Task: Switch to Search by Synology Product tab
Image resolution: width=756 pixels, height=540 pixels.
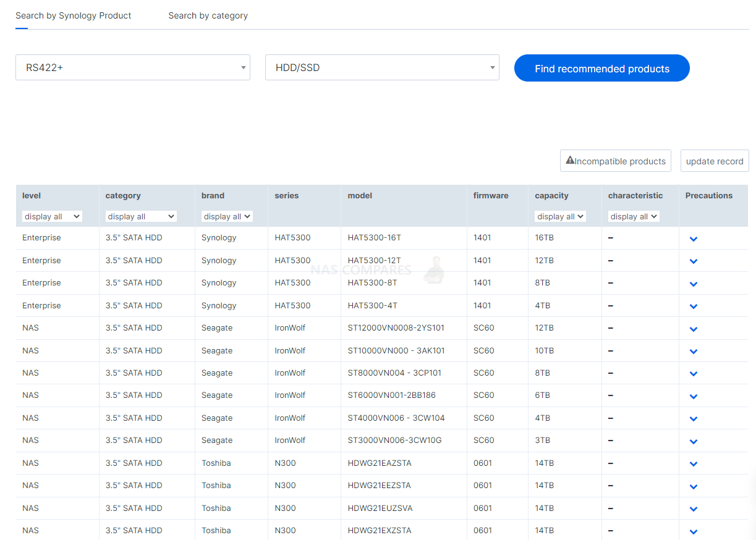Action: point(73,15)
